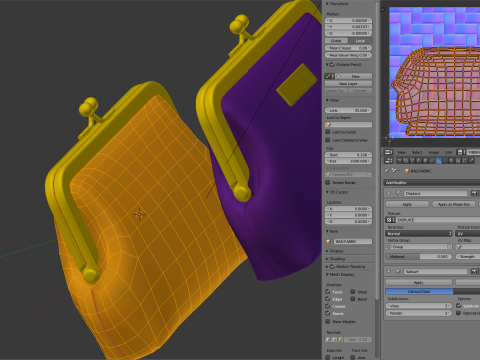Viewport: 480px width, 360px height.
Task: Toggle the Grease Pencil checkbox
Action: coord(332,64)
